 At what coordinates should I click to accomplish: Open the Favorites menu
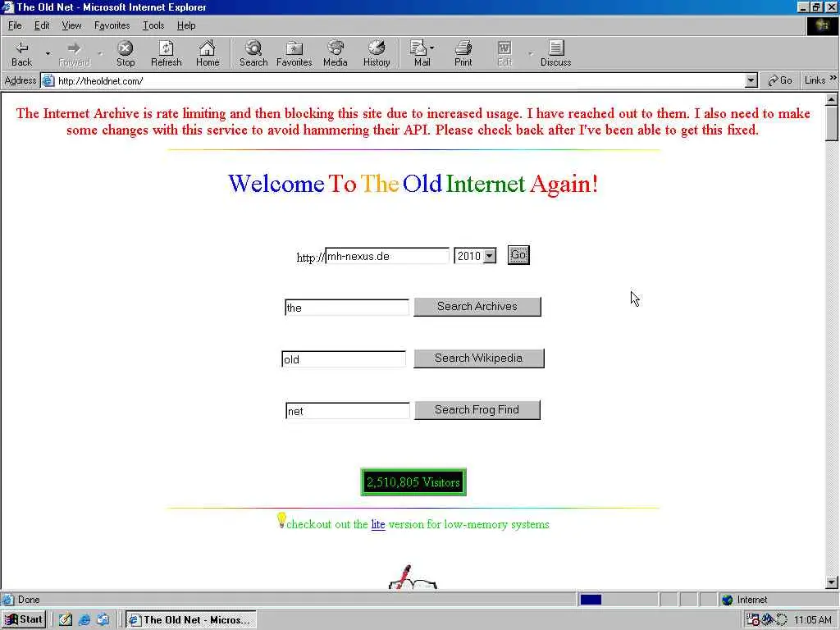[112, 25]
